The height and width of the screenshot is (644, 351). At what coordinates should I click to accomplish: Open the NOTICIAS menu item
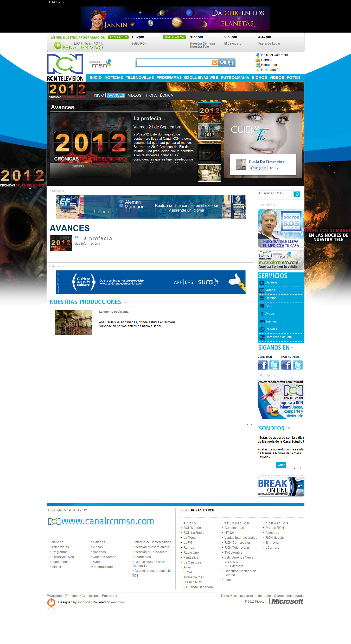(x=113, y=78)
